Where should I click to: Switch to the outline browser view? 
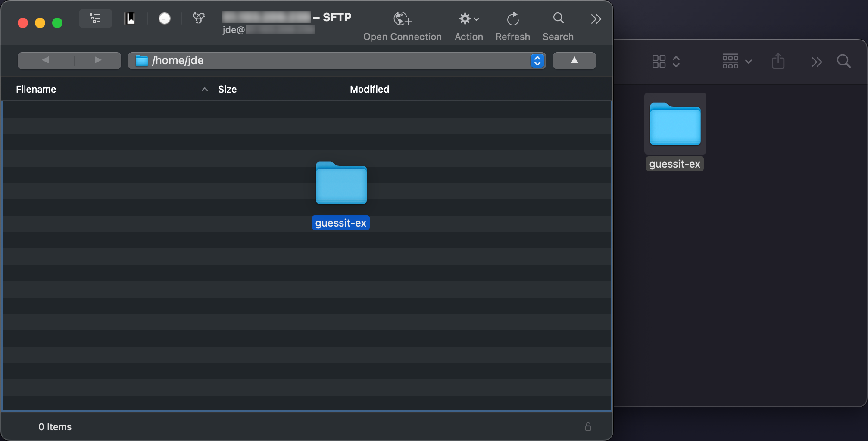click(x=95, y=19)
